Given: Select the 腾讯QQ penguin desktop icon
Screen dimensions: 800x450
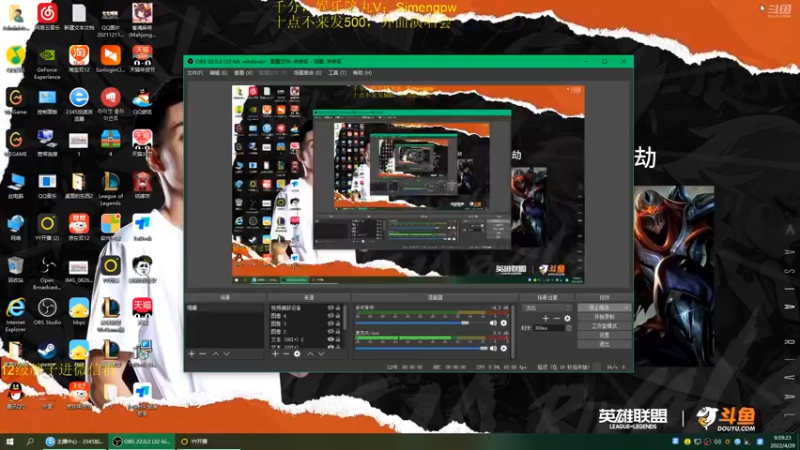Looking at the screenshot, I should pos(16,396).
